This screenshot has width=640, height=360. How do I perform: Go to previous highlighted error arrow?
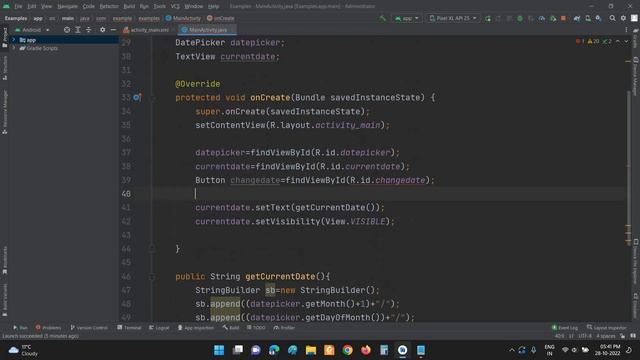tap(618, 41)
